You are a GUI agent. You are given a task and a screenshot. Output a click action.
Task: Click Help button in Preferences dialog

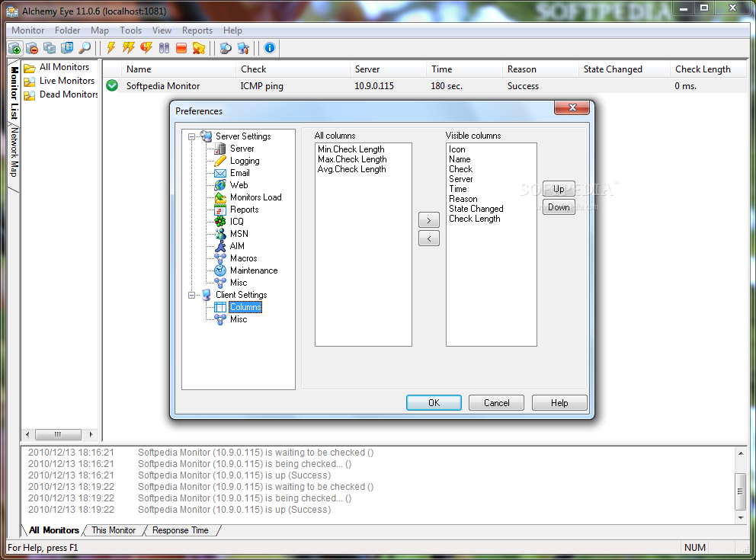coord(559,403)
